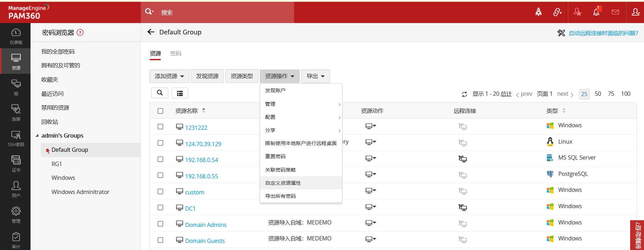Choose 限制使用本地账户进行远程桌面 menu item
Viewport: 644px width, 250px height.
tap(301, 143)
